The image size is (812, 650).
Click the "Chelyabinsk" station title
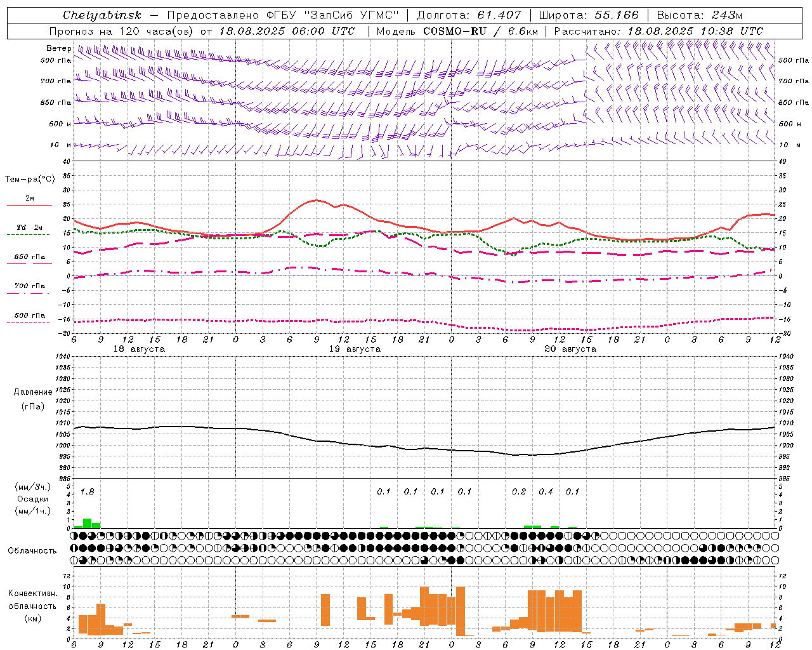(x=102, y=15)
